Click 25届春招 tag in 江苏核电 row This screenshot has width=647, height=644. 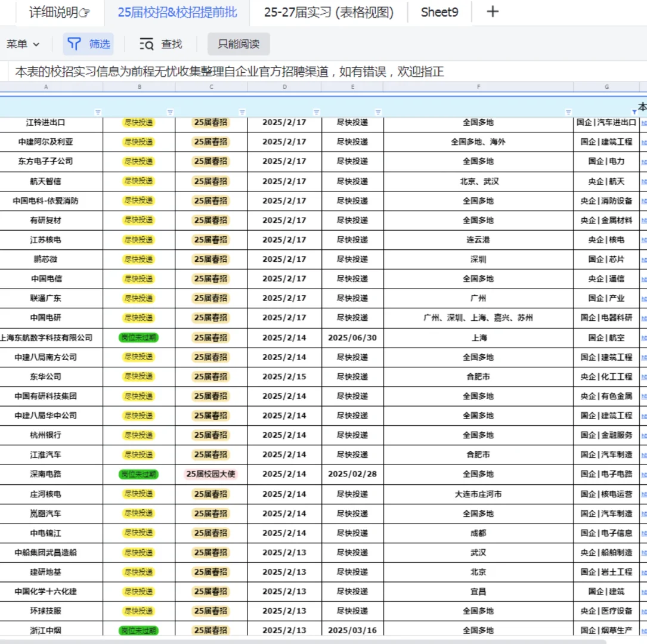(211, 240)
